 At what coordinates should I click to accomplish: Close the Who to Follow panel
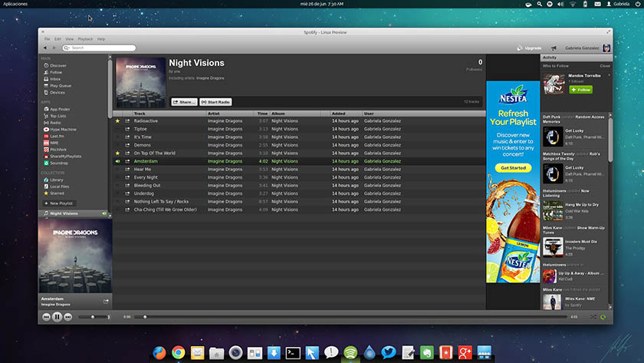click(x=605, y=66)
